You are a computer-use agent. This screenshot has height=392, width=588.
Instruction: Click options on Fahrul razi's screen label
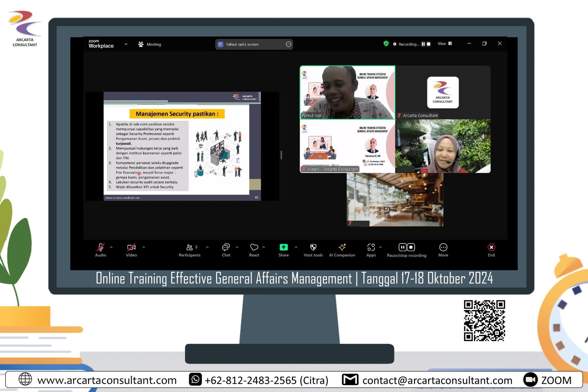tap(288, 44)
